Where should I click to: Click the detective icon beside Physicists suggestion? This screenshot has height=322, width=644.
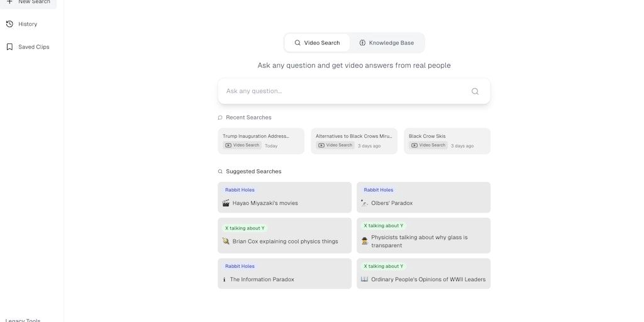(x=365, y=241)
